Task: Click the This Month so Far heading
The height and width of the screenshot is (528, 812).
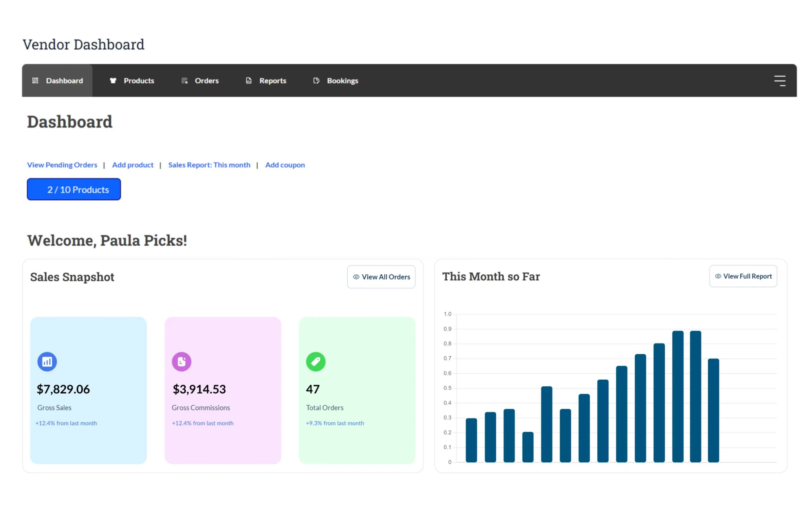Action: click(x=491, y=276)
